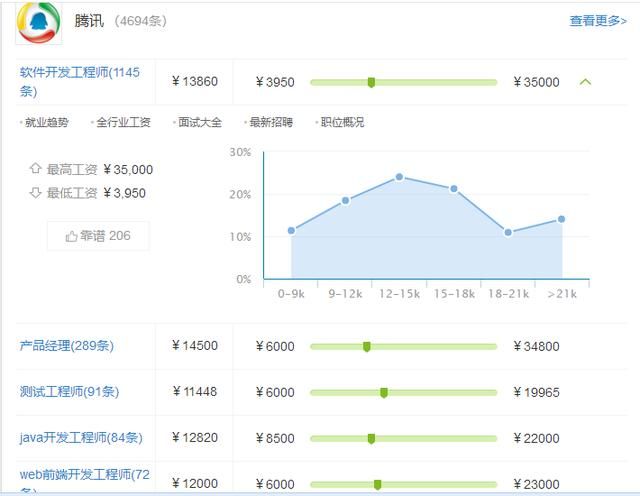This screenshot has height=496, width=640.
Task: Click the Tencent penguin company logo
Action: (x=39, y=23)
